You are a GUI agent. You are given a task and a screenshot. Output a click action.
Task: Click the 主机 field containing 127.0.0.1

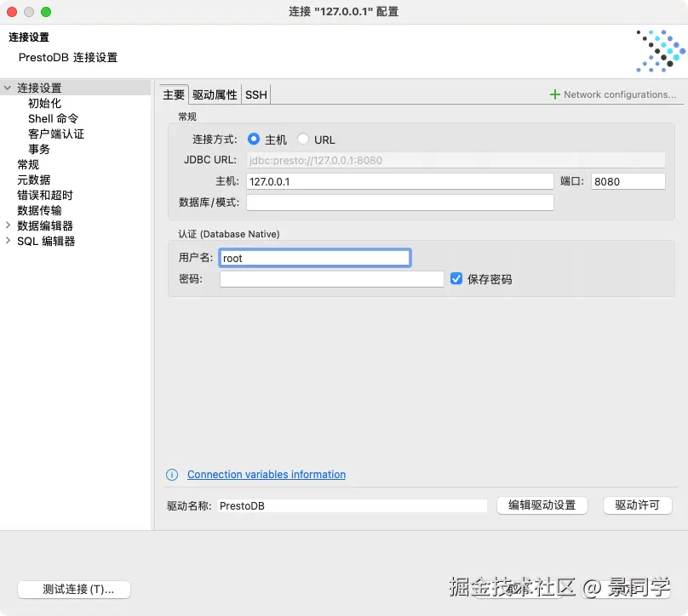(x=399, y=181)
